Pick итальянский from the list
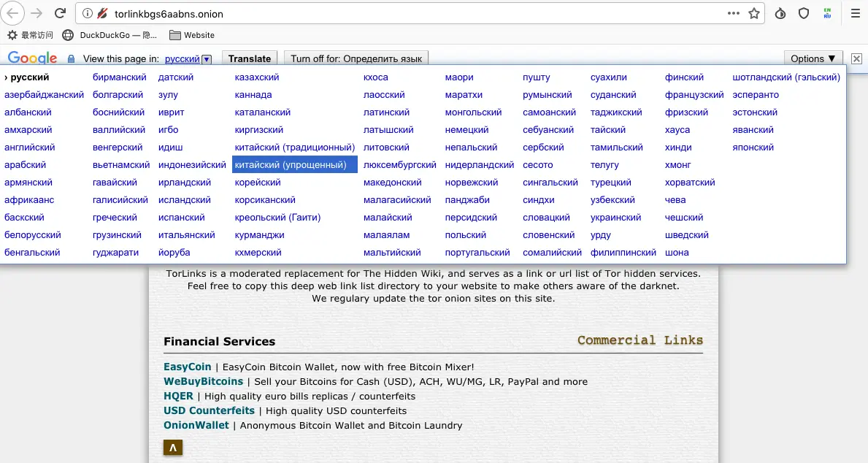The image size is (868, 463). point(187,235)
